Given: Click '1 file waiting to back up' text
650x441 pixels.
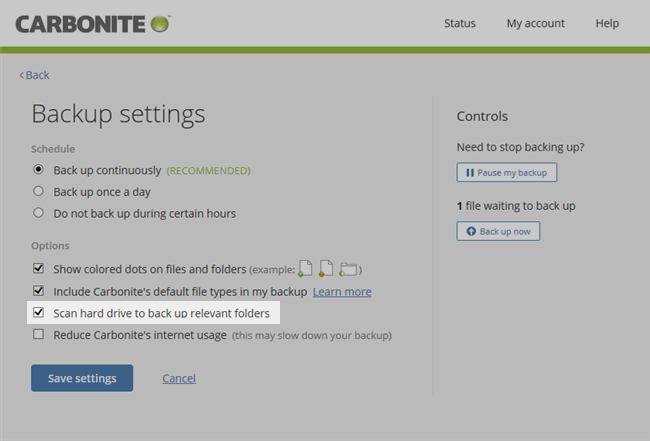Looking at the screenshot, I should [516, 206].
